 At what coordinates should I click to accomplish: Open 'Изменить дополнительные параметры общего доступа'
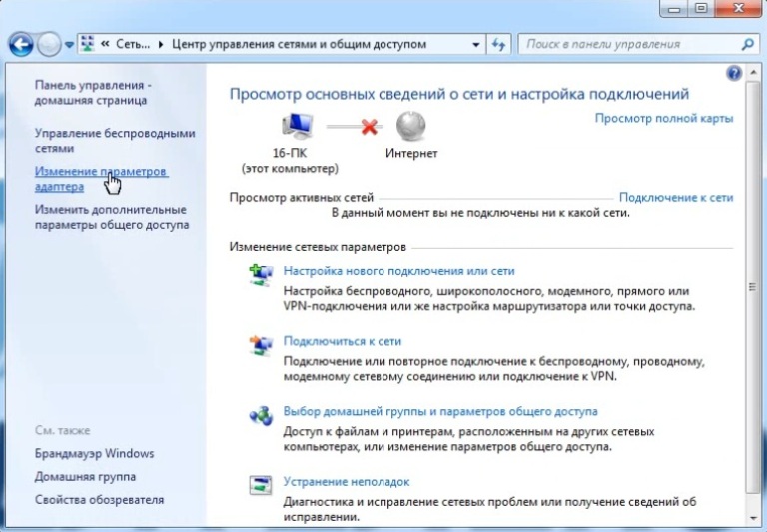click(x=112, y=217)
